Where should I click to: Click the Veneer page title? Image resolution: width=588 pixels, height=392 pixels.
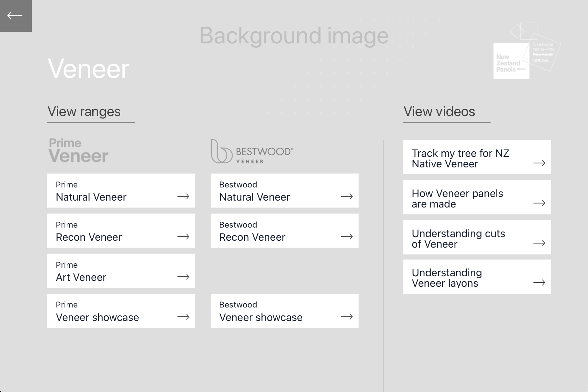click(x=88, y=69)
